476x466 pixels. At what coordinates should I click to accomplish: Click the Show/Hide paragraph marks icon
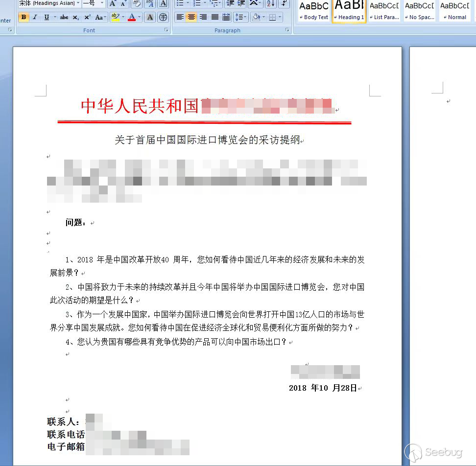[284, 3]
